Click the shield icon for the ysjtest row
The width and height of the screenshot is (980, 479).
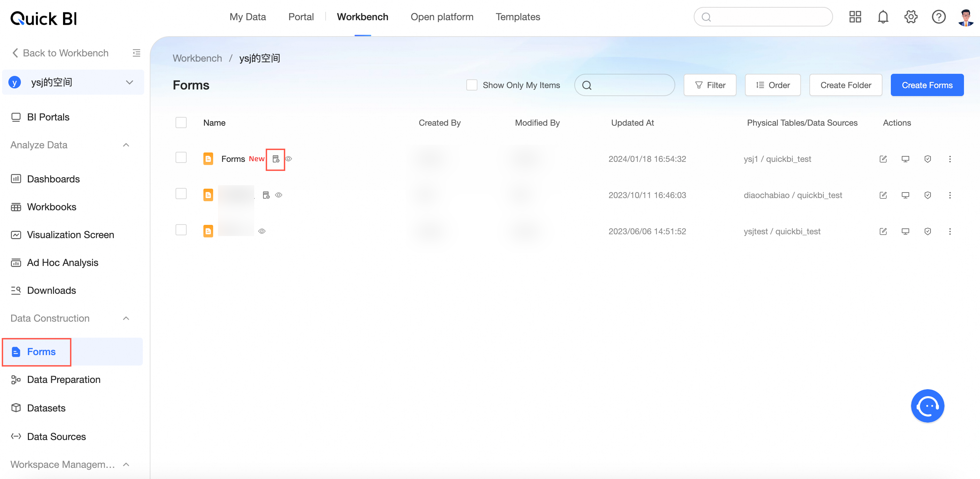927,231
